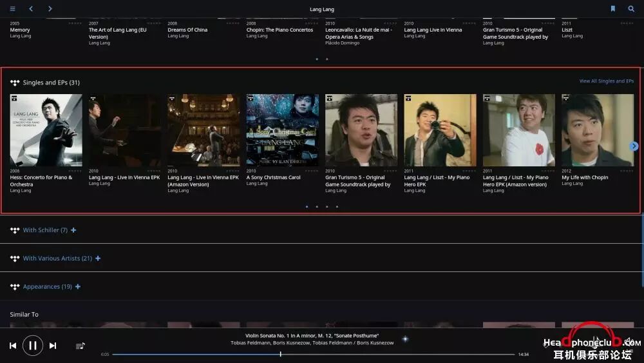Click Singles and EPs (31) heading
This screenshot has height=363, width=644.
tap(52, 83)
